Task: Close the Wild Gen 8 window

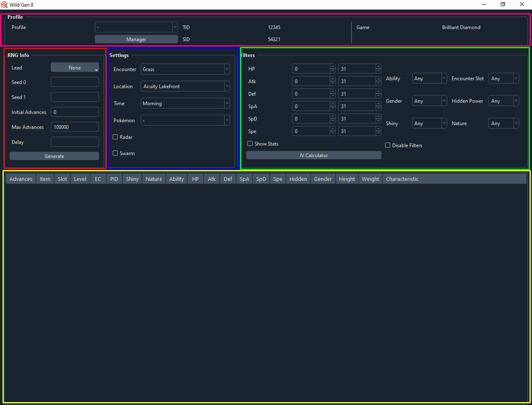Action: coord(522,5)
